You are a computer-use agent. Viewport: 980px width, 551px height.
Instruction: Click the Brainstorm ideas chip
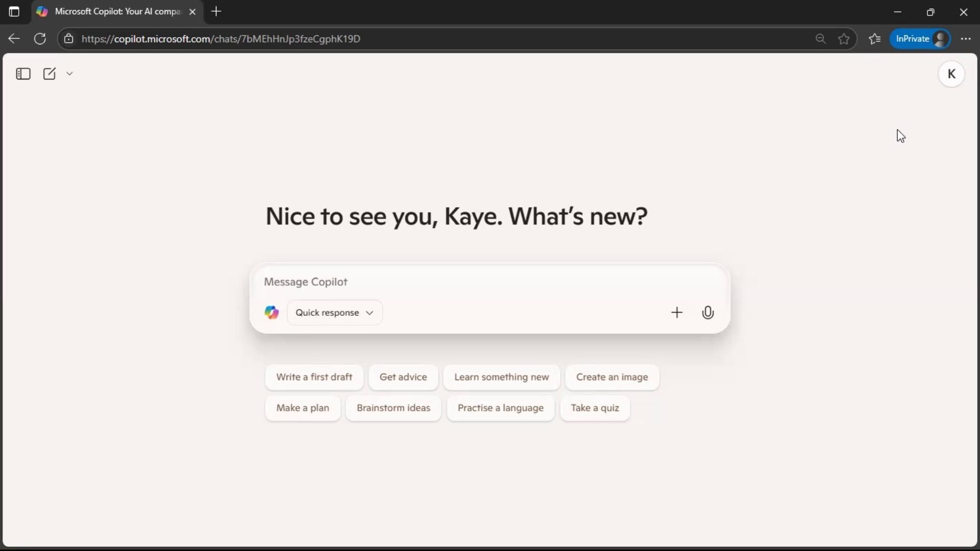[x=393, y=408]
